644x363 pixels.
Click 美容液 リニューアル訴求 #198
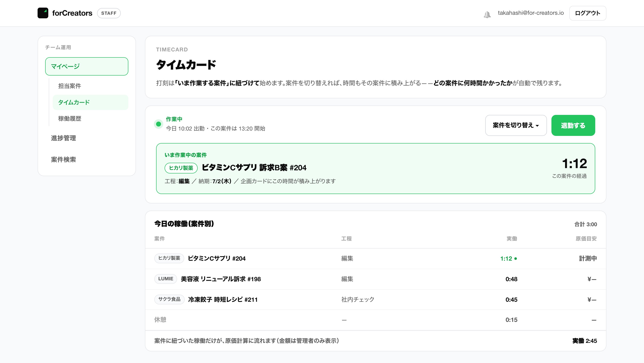(x=221, y=279)
